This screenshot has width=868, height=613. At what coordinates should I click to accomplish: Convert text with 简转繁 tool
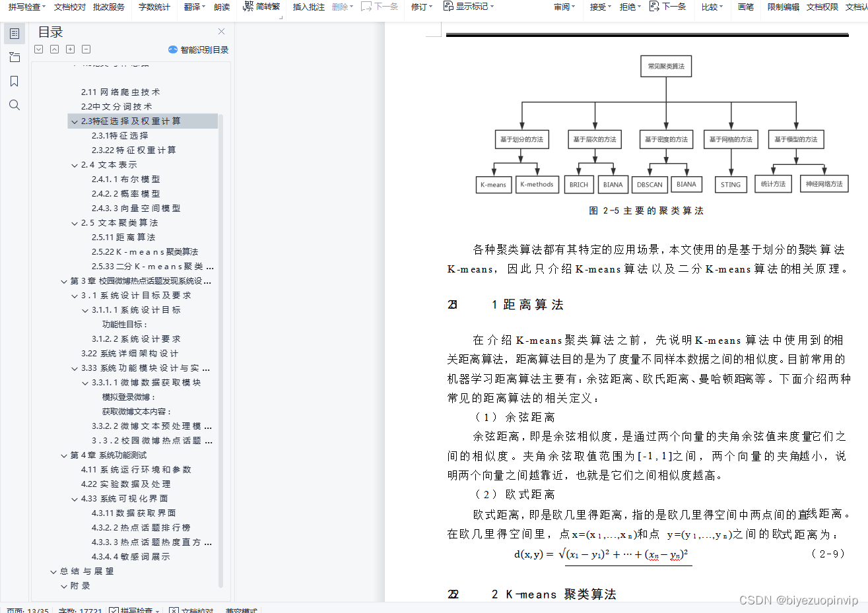(267, 7)
